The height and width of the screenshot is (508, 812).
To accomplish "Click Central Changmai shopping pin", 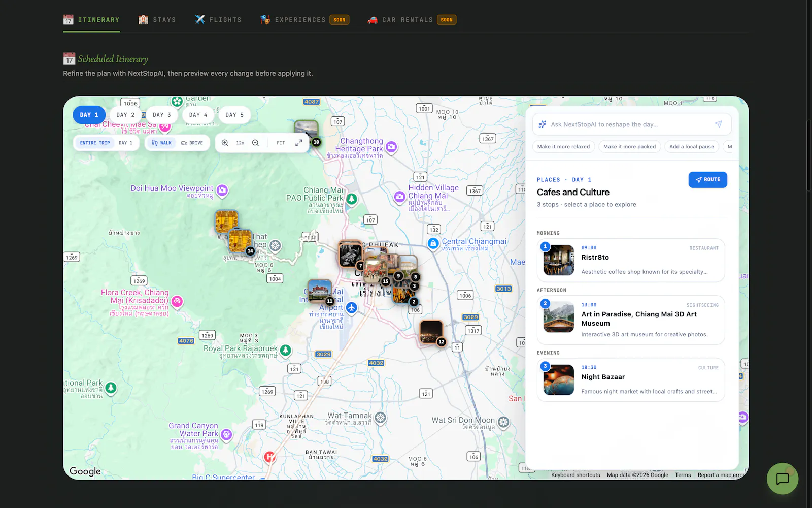I will click(433, 244).
